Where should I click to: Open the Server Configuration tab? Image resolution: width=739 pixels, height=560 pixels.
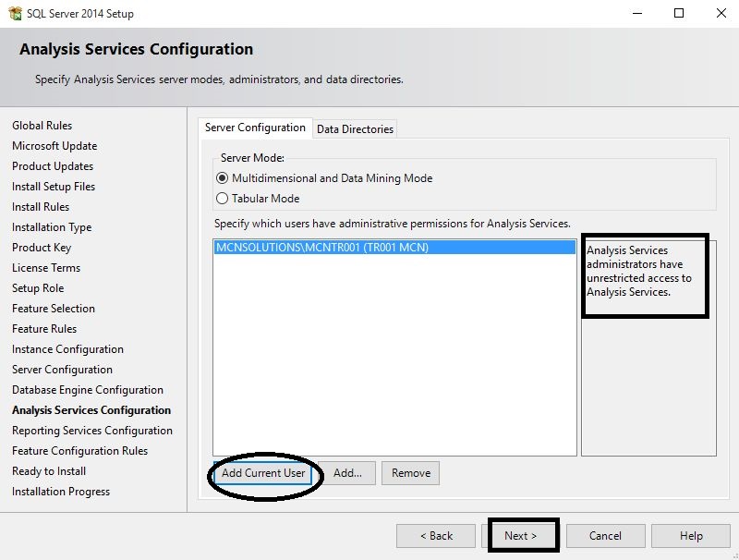tap(255, 128)
